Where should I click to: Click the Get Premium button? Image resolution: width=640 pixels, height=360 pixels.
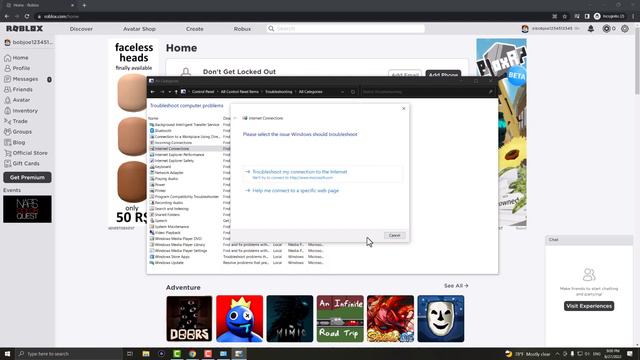27,178
